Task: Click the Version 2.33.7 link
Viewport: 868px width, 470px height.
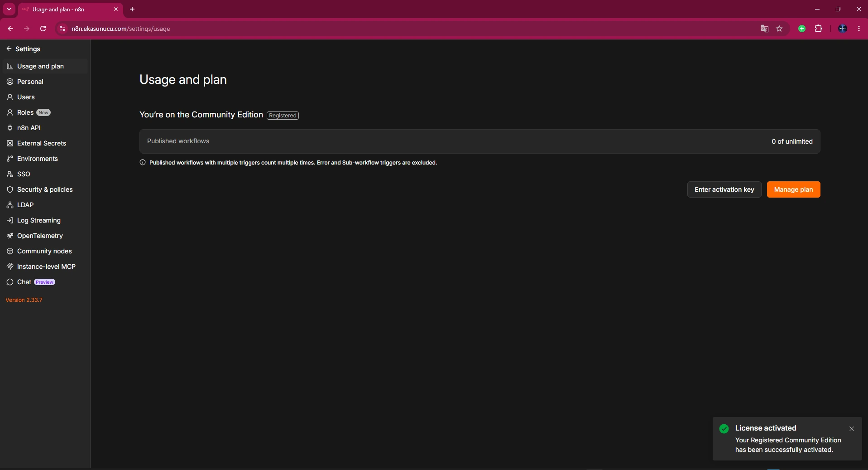Action: click(x=24, y=300)
